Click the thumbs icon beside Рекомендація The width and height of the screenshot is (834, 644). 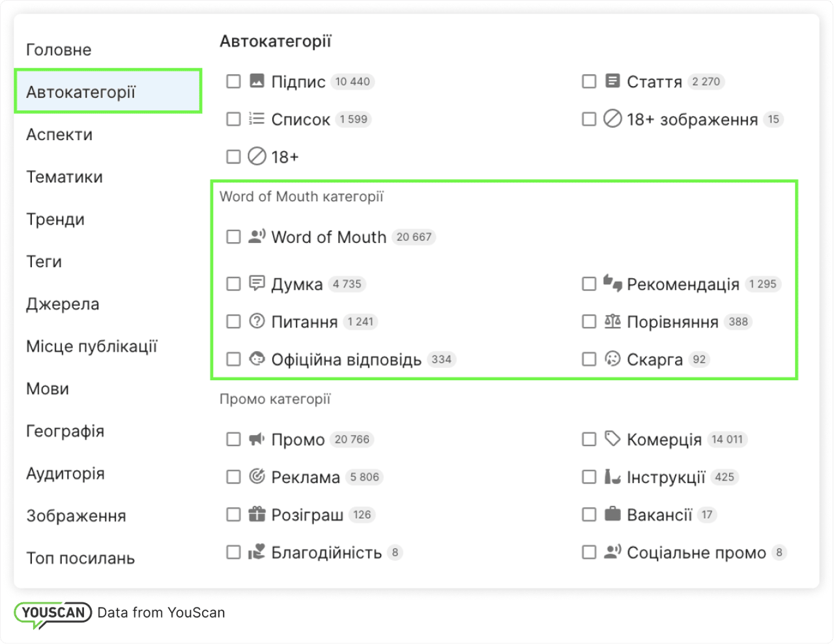pos(612,283)
